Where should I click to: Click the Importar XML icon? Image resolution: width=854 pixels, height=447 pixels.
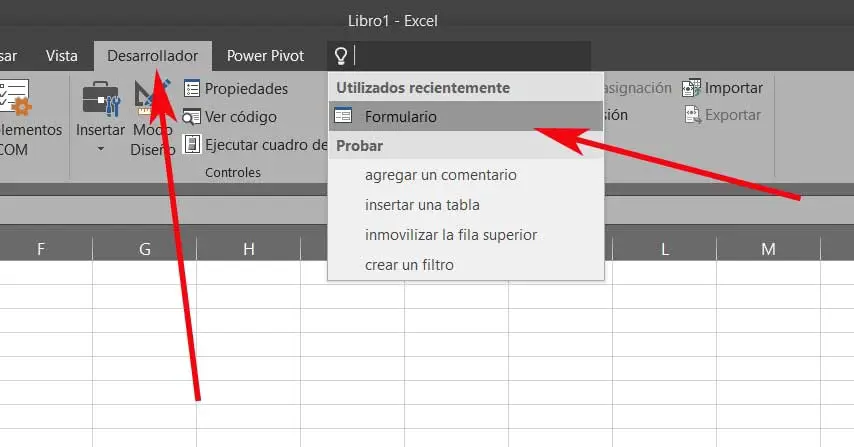click(x=692, y=88)
